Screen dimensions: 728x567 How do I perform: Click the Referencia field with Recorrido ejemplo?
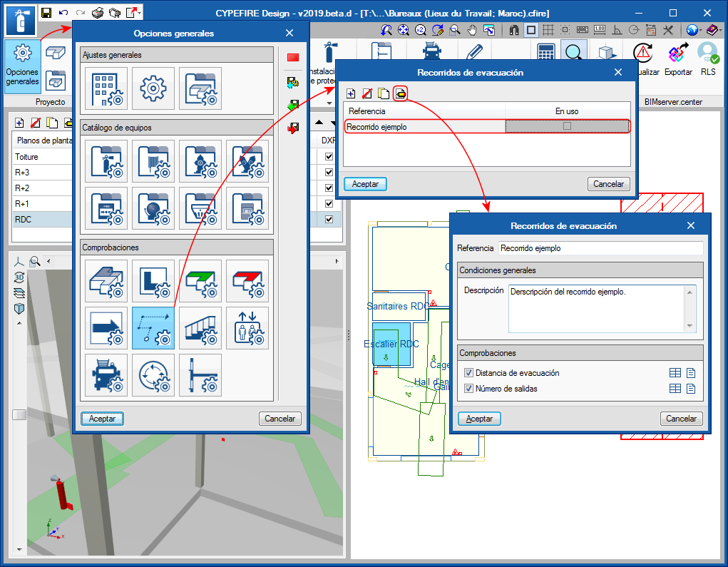click(x=601, y=248)
